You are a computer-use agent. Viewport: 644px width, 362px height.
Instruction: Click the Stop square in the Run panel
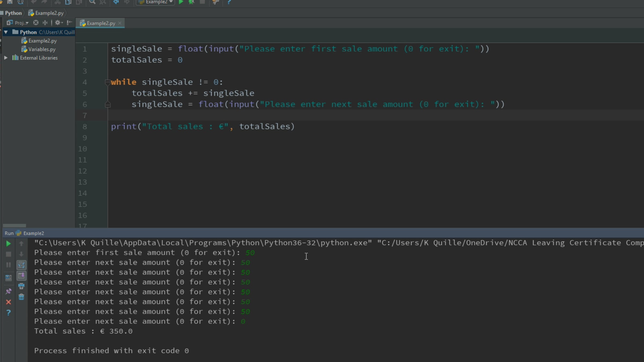[x=8, y=254]
